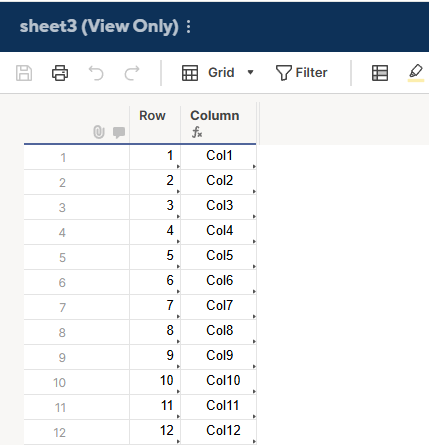
Task: Select the cell containing Col5
Action: tap(219, 257)
